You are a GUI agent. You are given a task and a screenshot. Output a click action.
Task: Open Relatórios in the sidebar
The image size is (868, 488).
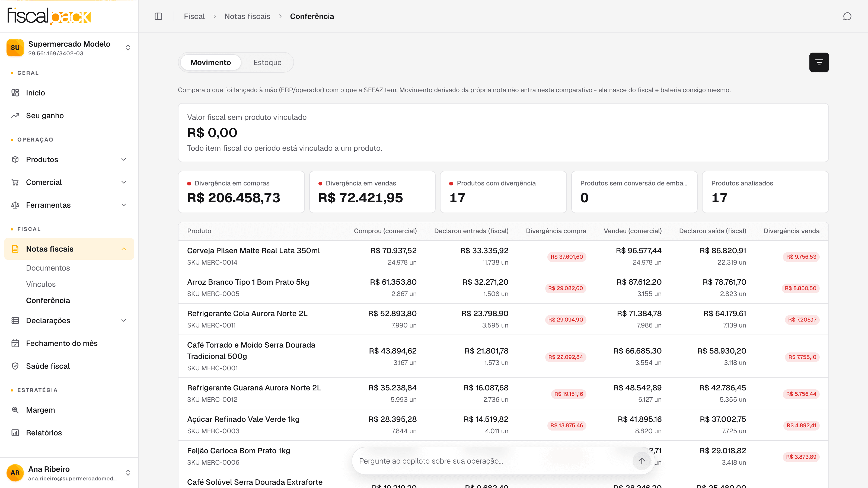[69, 433]
